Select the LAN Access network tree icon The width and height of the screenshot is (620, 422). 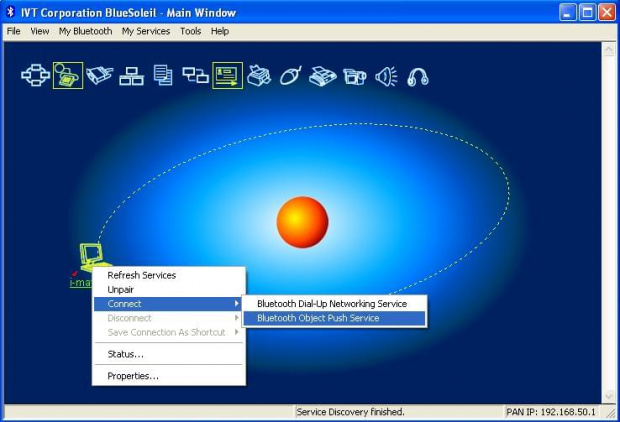pos(131,76)
